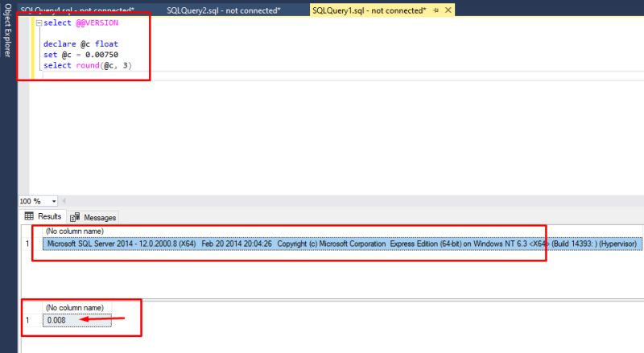
Task: Switch to the SQLQuery2.sql tab
Action: coord(224,10)
